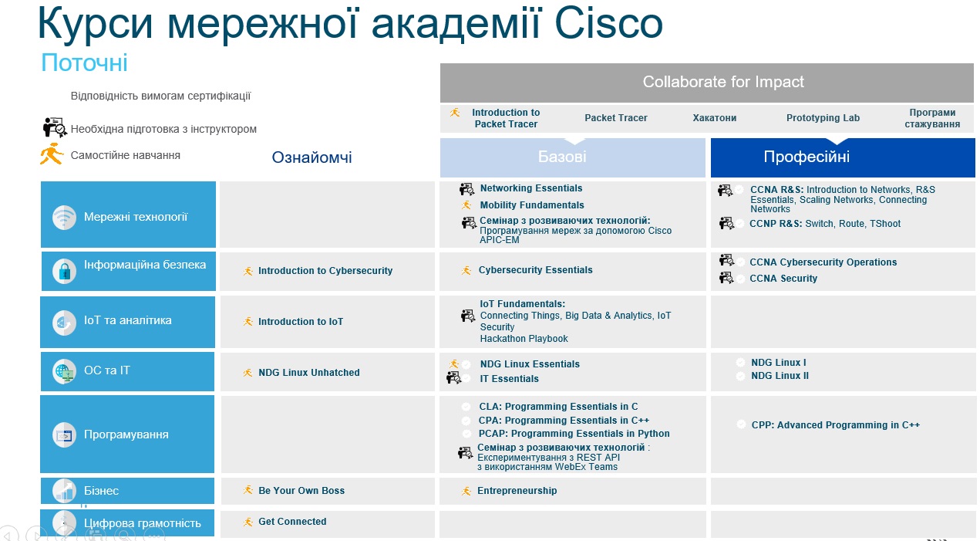Click the runner icon beside Be Your Own Boss
The height and width of the screenshot is (541, 980).
pos(248,491)
